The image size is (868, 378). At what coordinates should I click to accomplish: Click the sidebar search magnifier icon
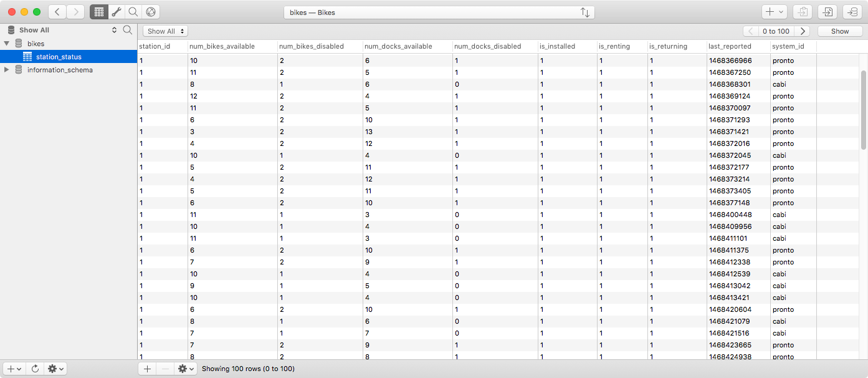tap(128, 30)
